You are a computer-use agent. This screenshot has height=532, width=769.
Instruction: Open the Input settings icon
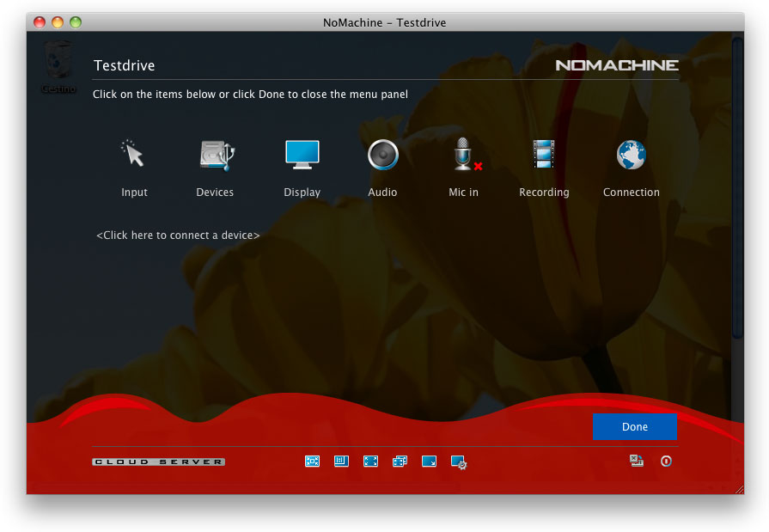133,156
